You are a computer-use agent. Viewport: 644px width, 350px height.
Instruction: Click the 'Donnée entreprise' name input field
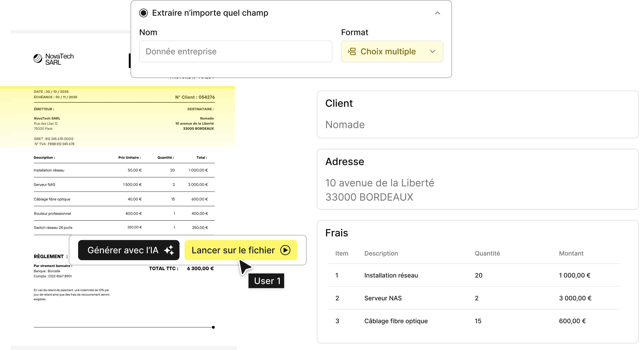pos(235,51)
